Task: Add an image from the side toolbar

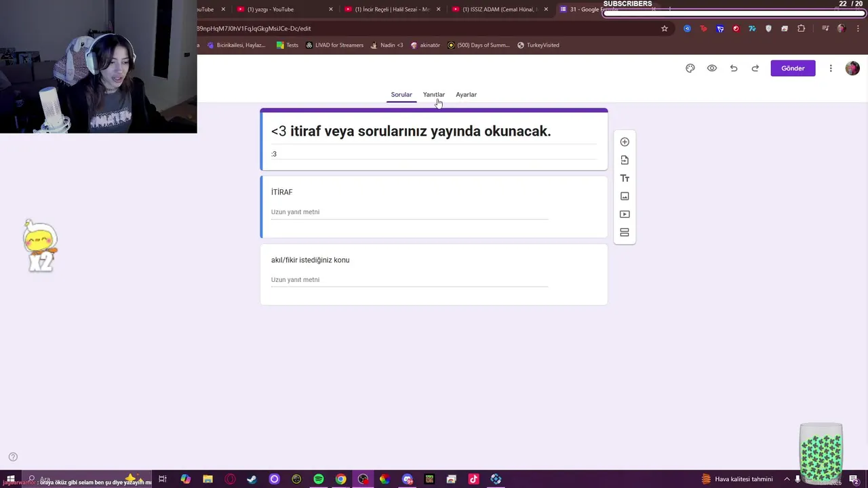Action: (625, 196)
